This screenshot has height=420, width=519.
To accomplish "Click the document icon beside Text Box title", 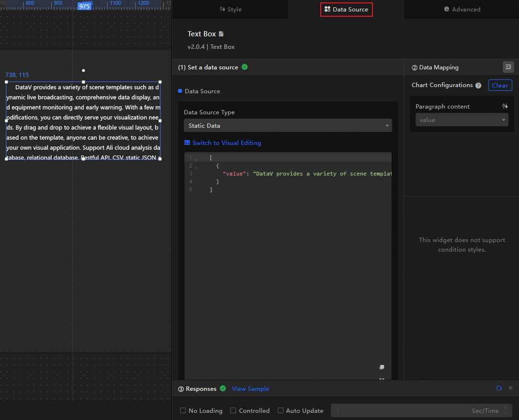I will 221,34.
